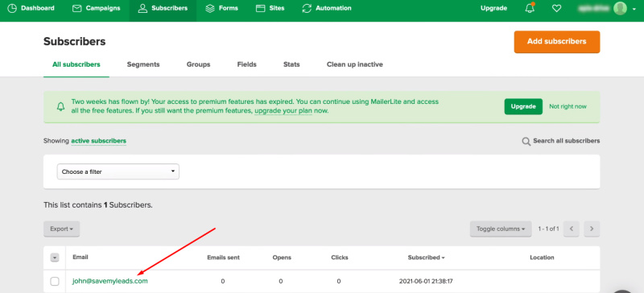The image size is (644, 293).
Task: Navigate to Sites
Action: click(270, 8)
